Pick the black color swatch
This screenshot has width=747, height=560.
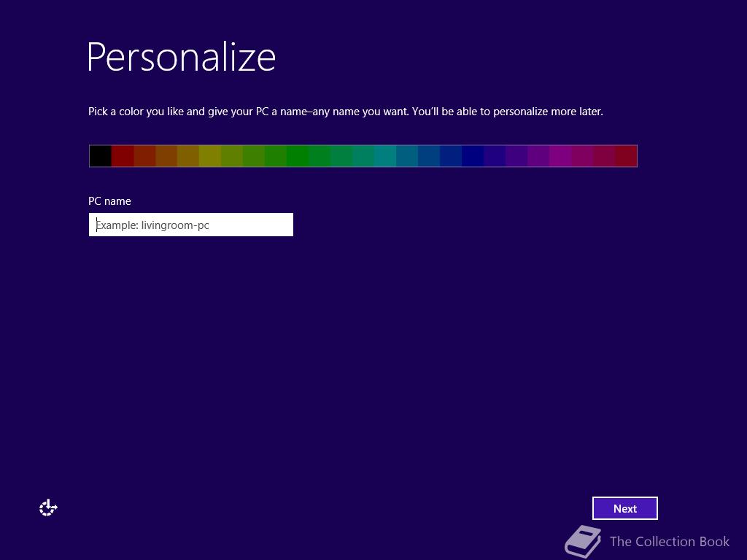point(101,156)
